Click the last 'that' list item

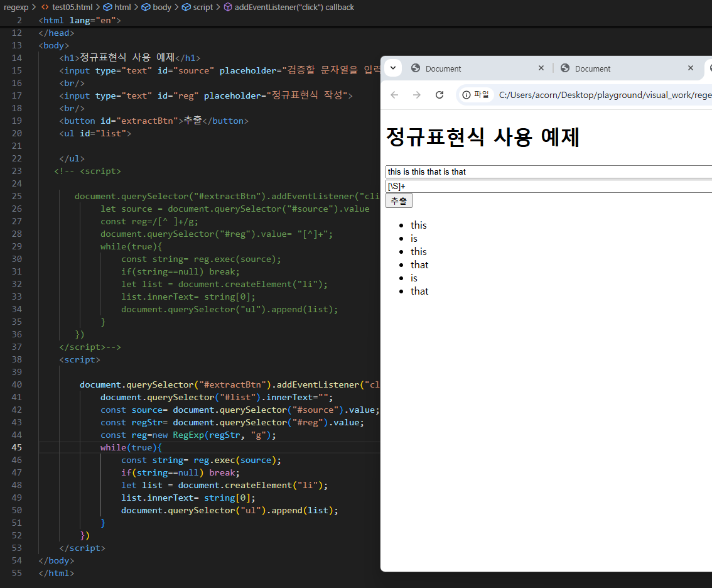[419, 291]
